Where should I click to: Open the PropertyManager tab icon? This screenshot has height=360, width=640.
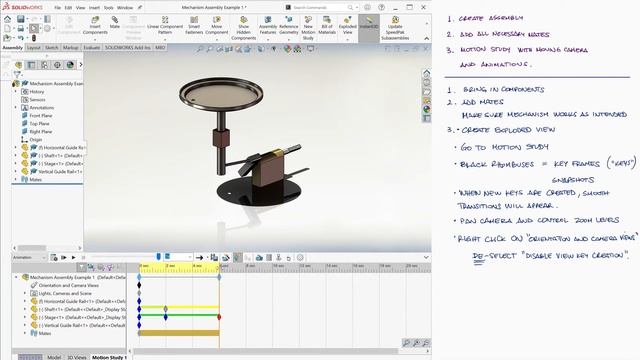31,65
